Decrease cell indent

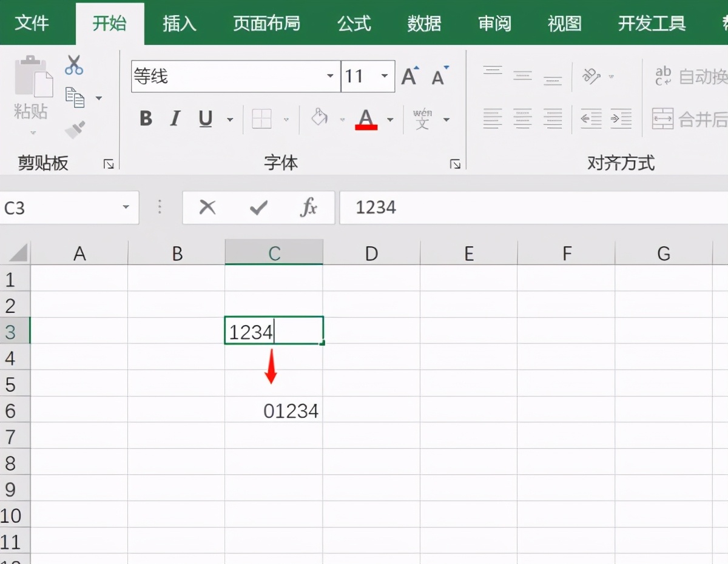click(x=591, y=118)
